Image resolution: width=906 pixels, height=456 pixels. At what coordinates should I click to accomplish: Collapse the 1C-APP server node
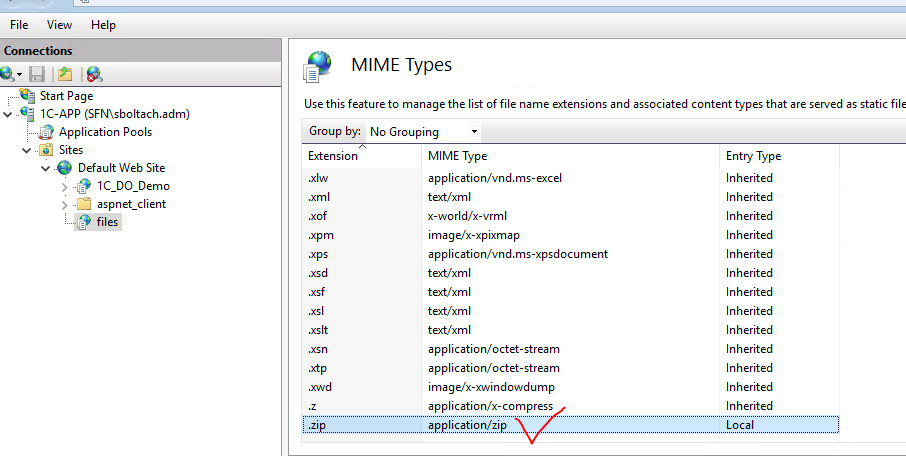8,114
